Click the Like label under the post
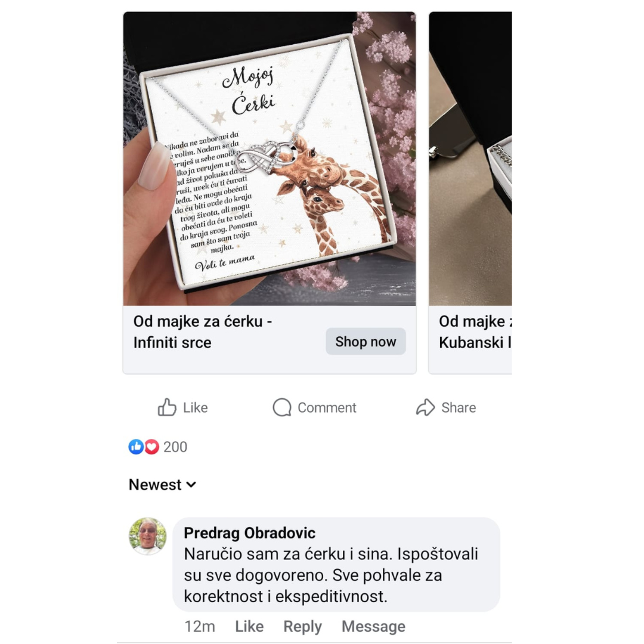Image resolution: width=644 pixels, height=644 pixels. pyautogui.click(x=195, y=407)
